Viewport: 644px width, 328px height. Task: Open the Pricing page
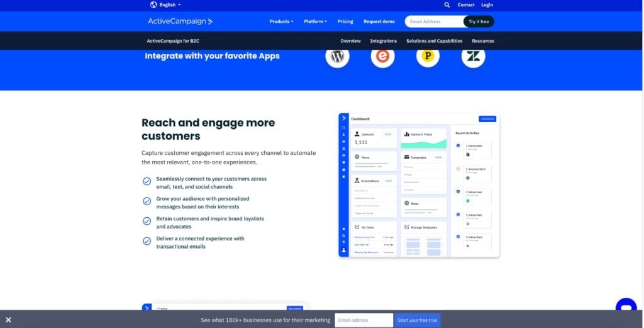click(x=345, y=21)
